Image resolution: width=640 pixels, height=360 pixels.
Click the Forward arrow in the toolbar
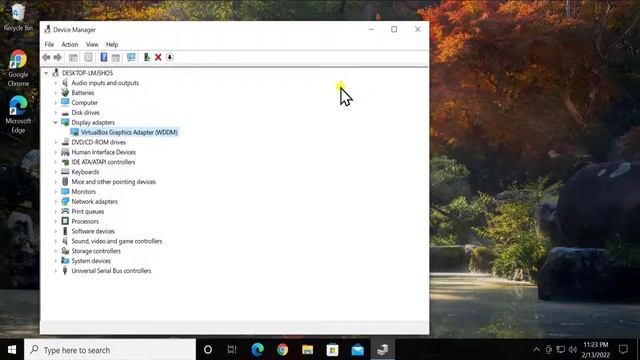pos(58,58)
